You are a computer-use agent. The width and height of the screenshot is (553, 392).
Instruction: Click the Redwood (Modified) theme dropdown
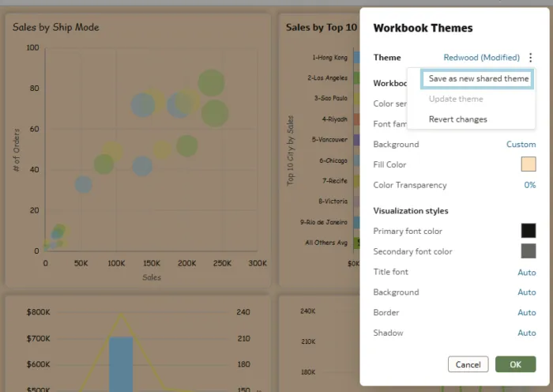[481, 58]
